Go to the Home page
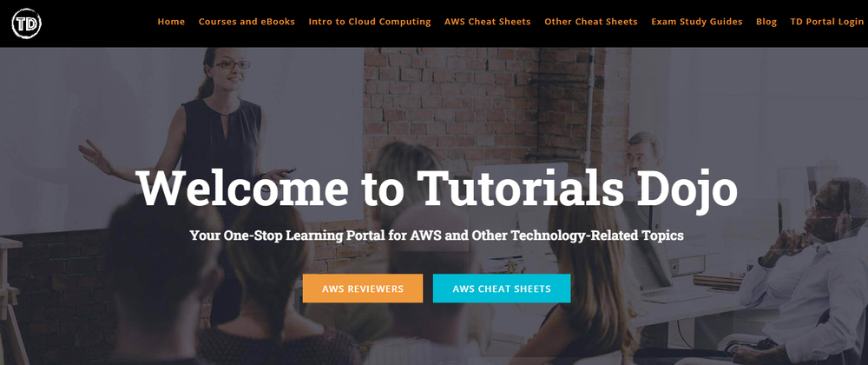The width and height of the screenshot is (868, 365). coord(171,22)
